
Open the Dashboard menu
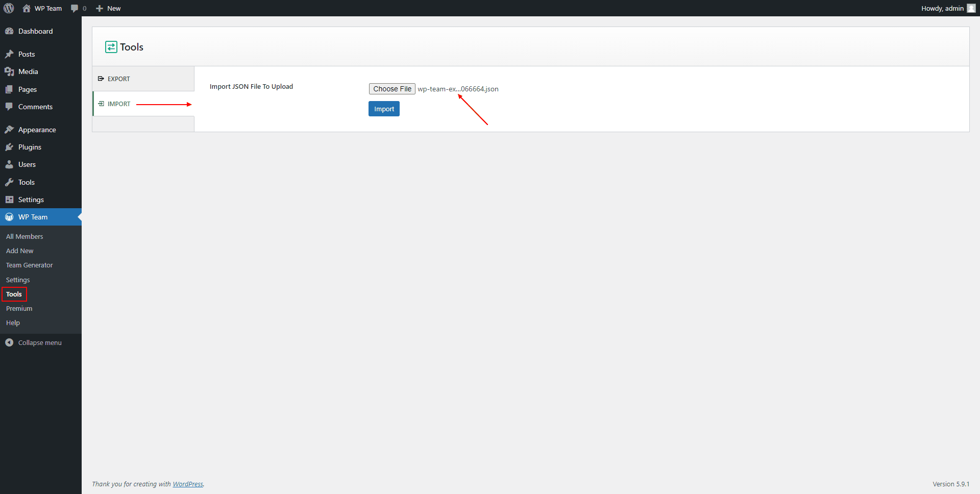pyautogui.click(x=41, y=31)
